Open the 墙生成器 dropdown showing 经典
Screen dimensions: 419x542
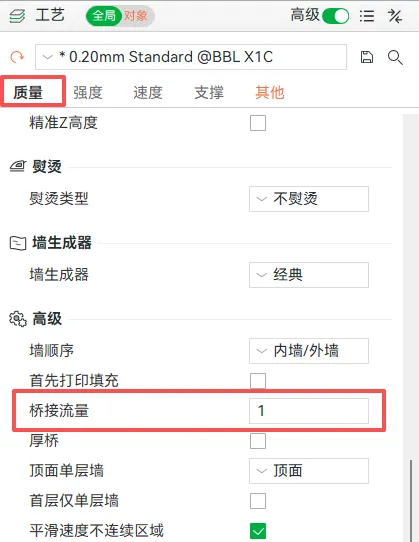[x=309, y=275]
